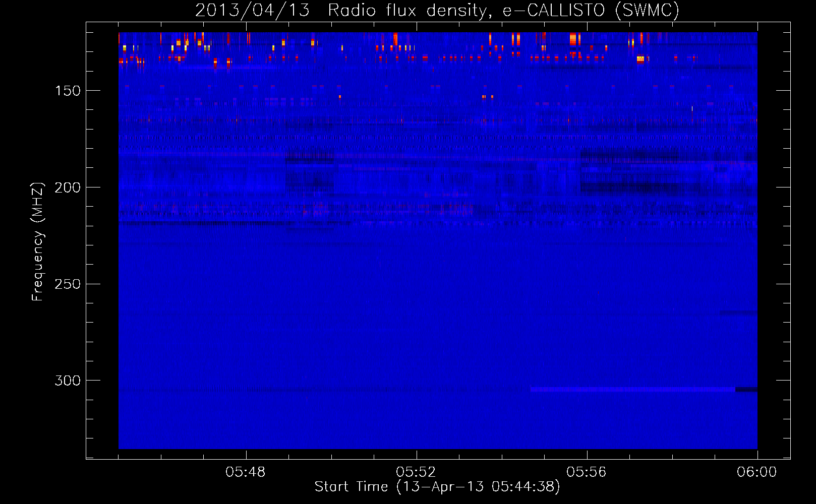
Task: Click the 'e-CALLISTO (SWMC)' text in title
Action: point(591,10)
